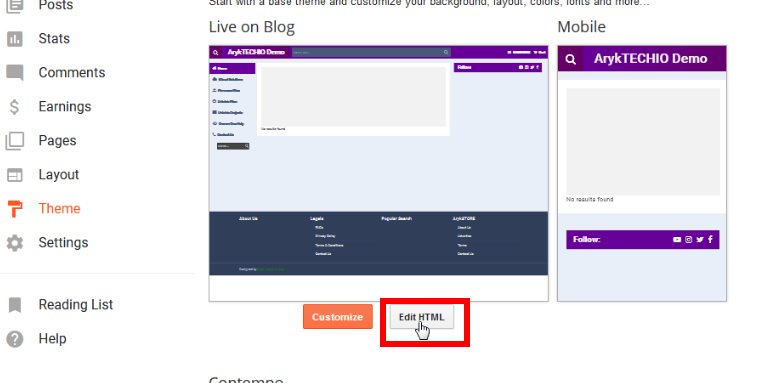Open the Stats menu item
The image size is (778, 383).
54,39
